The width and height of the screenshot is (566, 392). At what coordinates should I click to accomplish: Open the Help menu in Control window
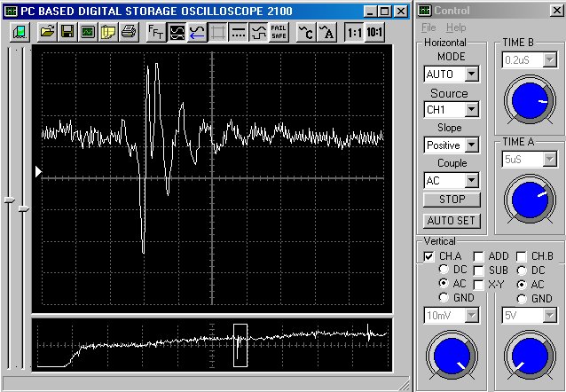click(455, 28)
